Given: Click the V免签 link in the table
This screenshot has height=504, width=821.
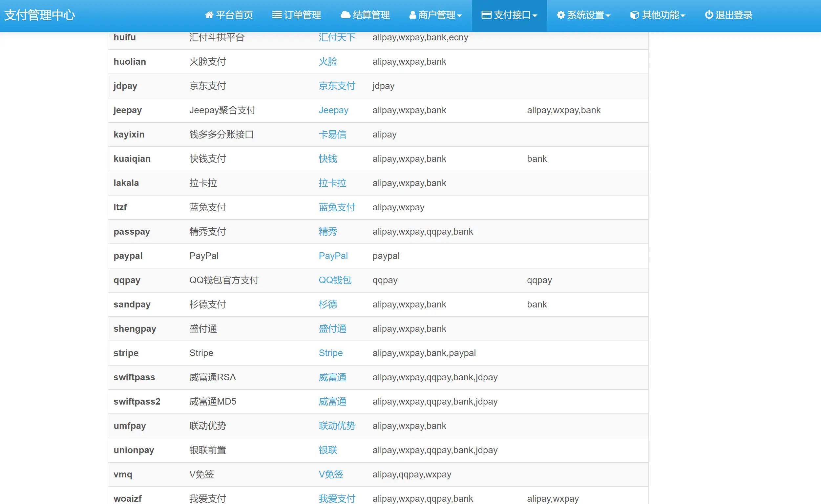Looking at the screenshot, I should (331, 474).
